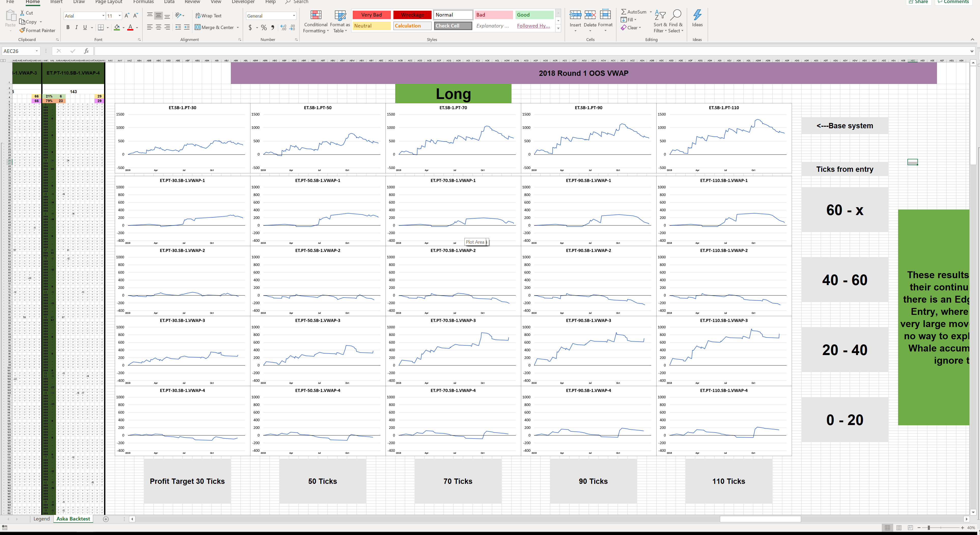This screenshot has height=535, width=980.
Task: Expand the Fill dropdown
Action: point(635,20)
